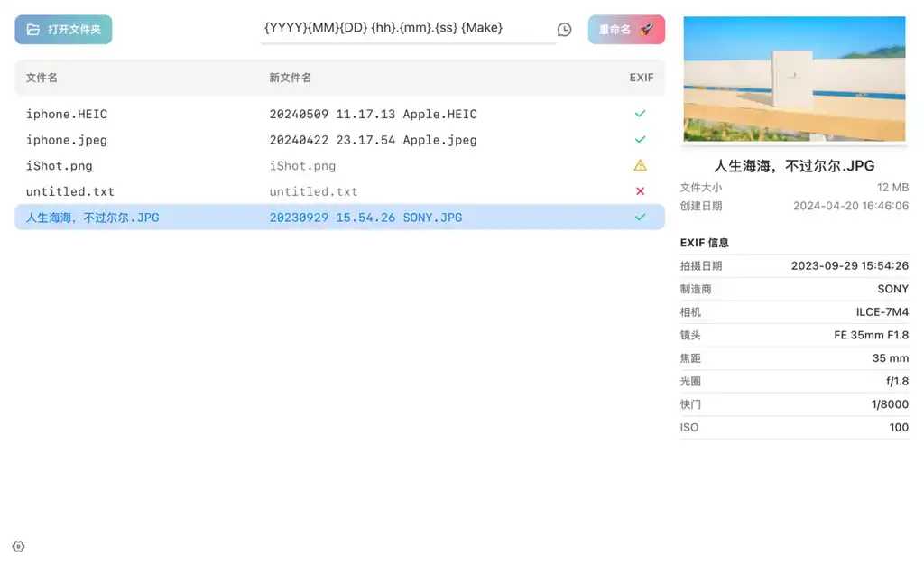Click the green checkmark for iphone.jpeg
Viewport: 924px width, 565px height.
(x=640, y=140)
